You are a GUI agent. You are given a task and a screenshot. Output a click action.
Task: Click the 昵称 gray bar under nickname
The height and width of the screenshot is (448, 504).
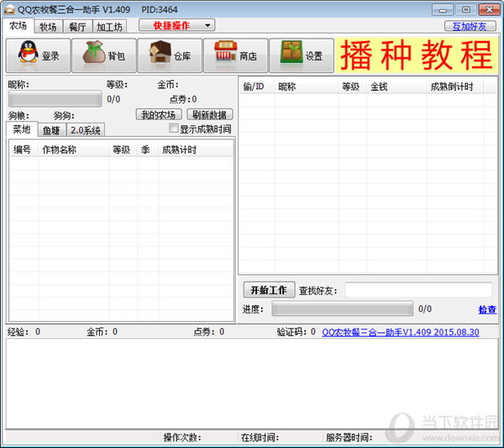55,98
